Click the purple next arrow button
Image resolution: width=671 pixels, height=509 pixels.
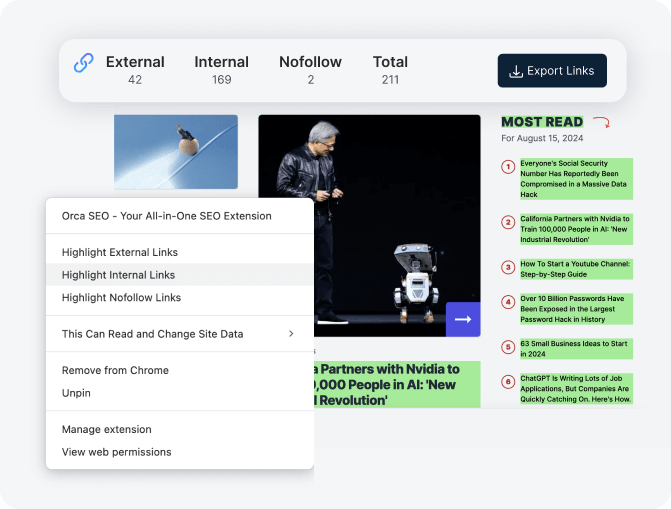point(463,319)
